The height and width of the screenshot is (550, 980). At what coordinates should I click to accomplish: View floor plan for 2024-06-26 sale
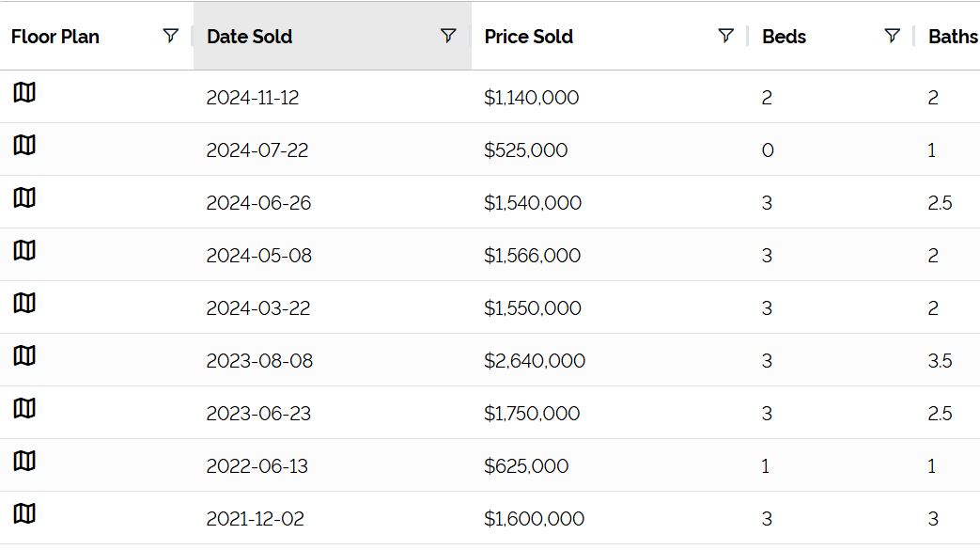tap(24, 197)
